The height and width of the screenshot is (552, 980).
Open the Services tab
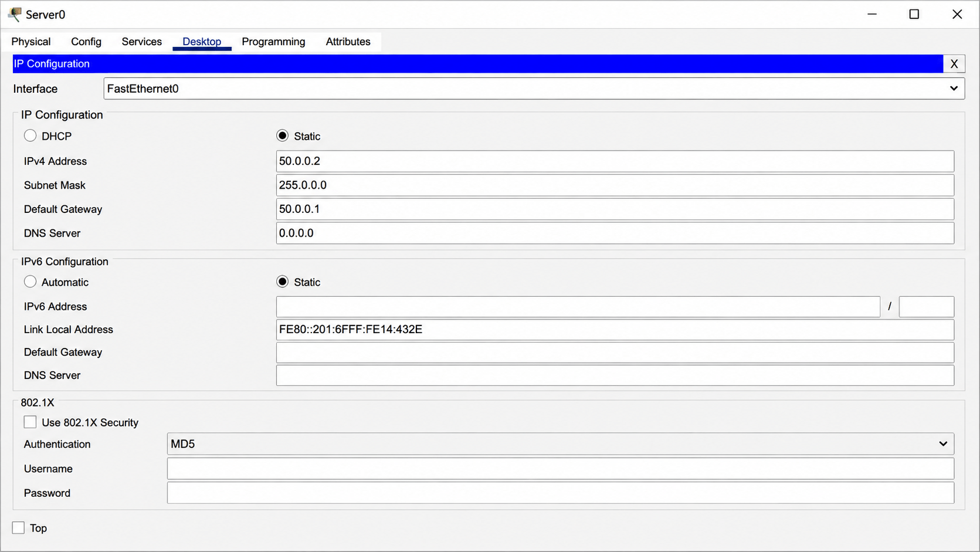141,42
